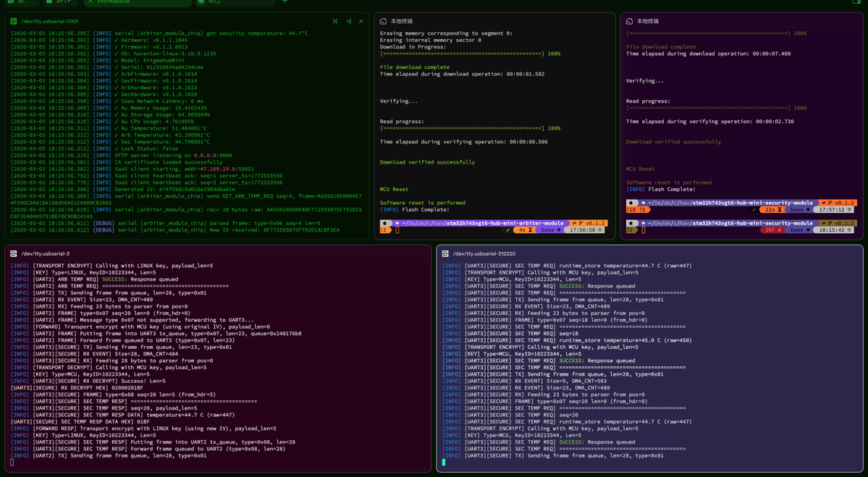Click the 'temperature=45.0 C (raw=450)' line
Screen dimensions: 868x477
[x=567, y=340]
